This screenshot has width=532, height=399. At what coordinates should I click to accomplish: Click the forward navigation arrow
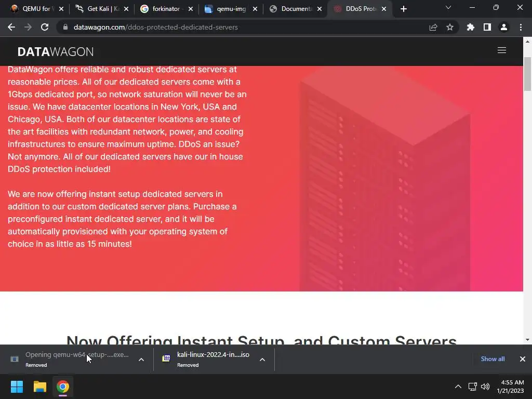(28, 27)
